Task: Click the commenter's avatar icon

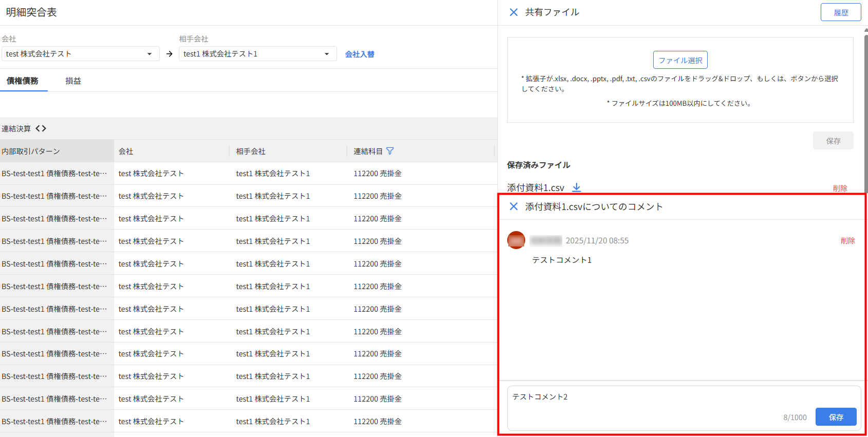Action: click(516, 240)
